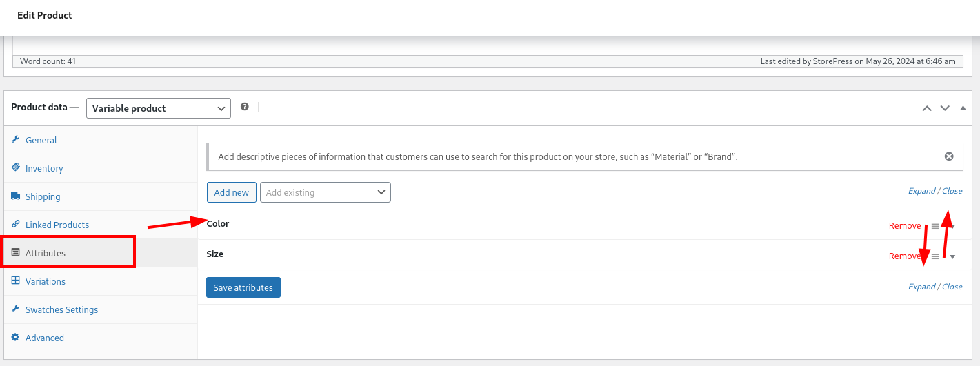980x366 pixels.
Task: Click the Add new button
Action: (x=232, y=192)
